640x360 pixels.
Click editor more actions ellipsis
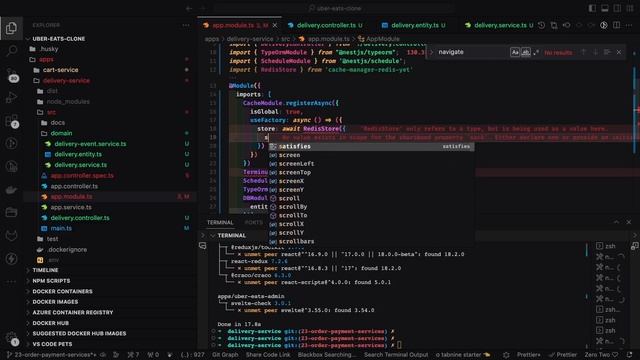click(629, 25)
